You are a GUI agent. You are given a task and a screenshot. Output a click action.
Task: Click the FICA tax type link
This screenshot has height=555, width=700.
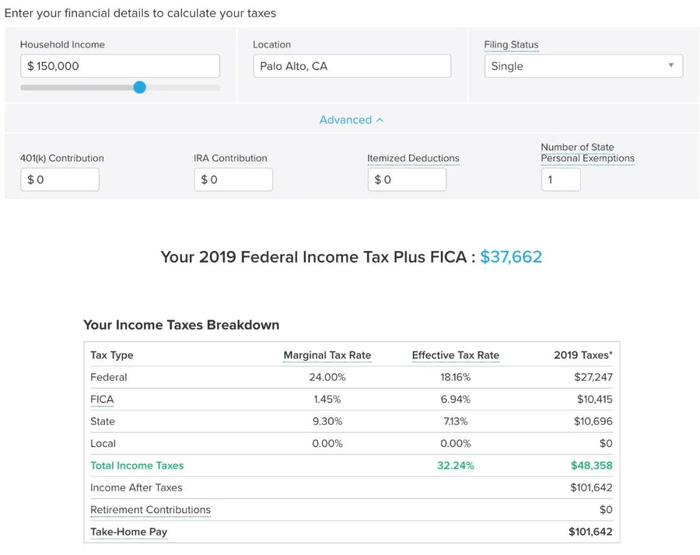pyautogui.click(x=102, y=399)
